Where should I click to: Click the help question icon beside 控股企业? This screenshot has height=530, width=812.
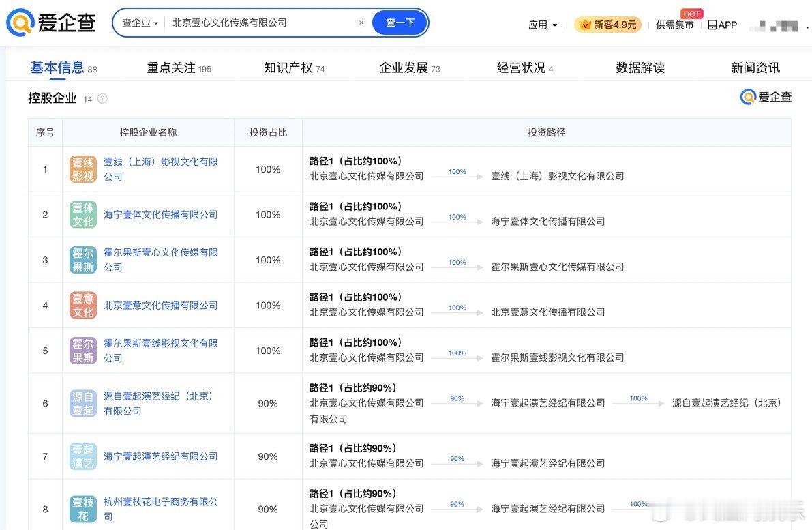pos(102,98)
